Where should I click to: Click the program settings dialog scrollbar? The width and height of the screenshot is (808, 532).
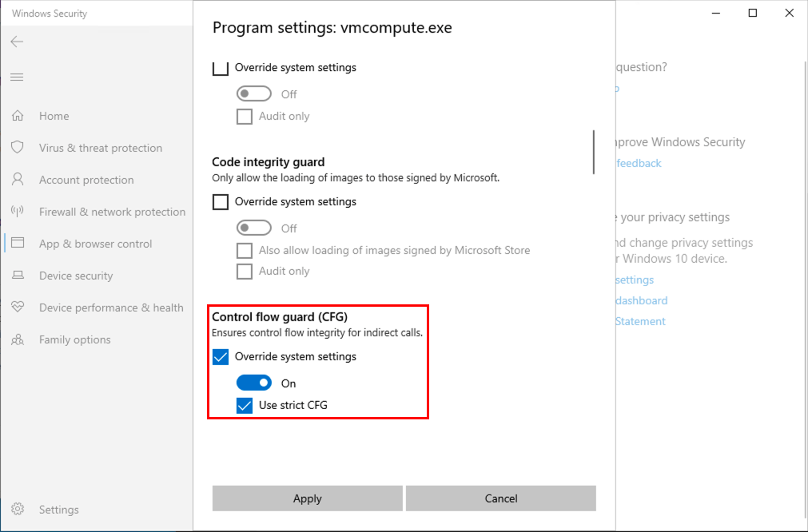[x=594, y=152]
